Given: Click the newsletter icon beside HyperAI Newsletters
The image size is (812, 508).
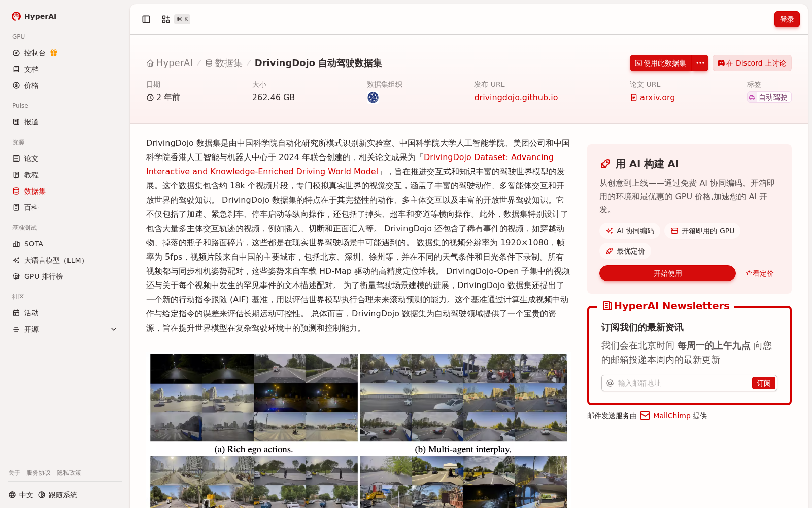Looking at the screenshot, I should tap(607, 306).
